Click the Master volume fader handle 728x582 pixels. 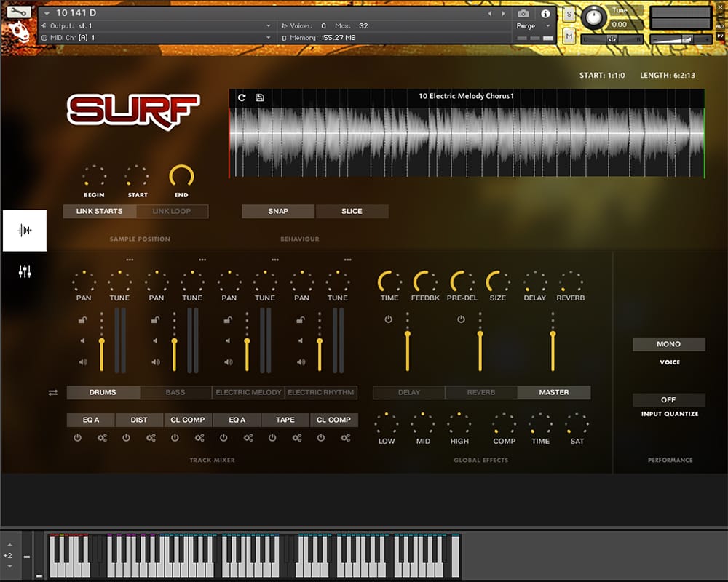553,335
